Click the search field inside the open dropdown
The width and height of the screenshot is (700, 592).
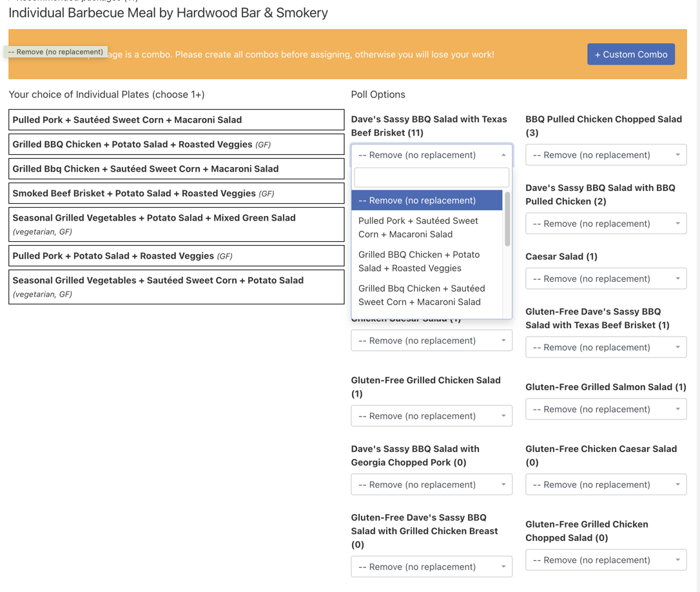click(431, 177)
